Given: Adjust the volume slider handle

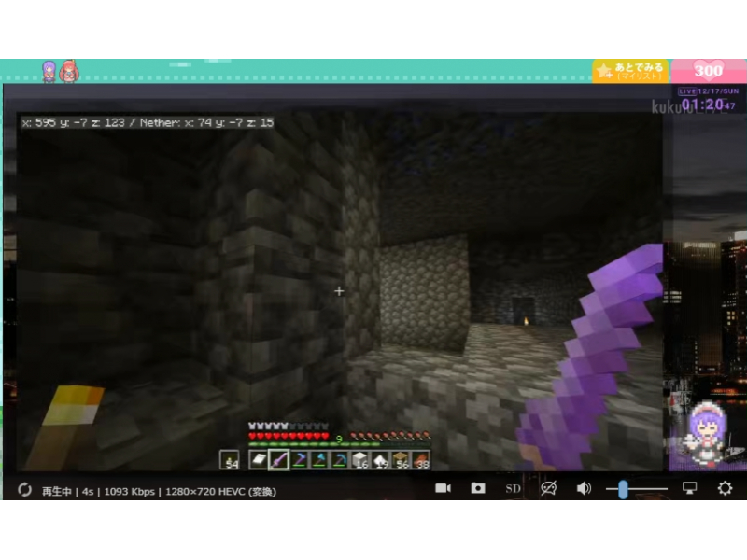Looking at the screenshot, I should coord(622,488).
